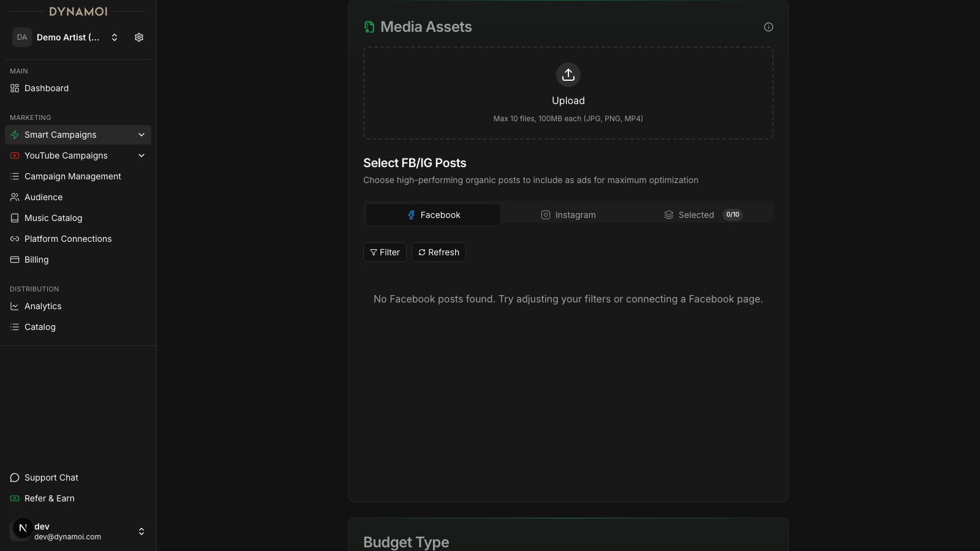Viewport: 980px width, 551px height.
Task: Select the Platform Connections link icon
Action: point(14,239)
